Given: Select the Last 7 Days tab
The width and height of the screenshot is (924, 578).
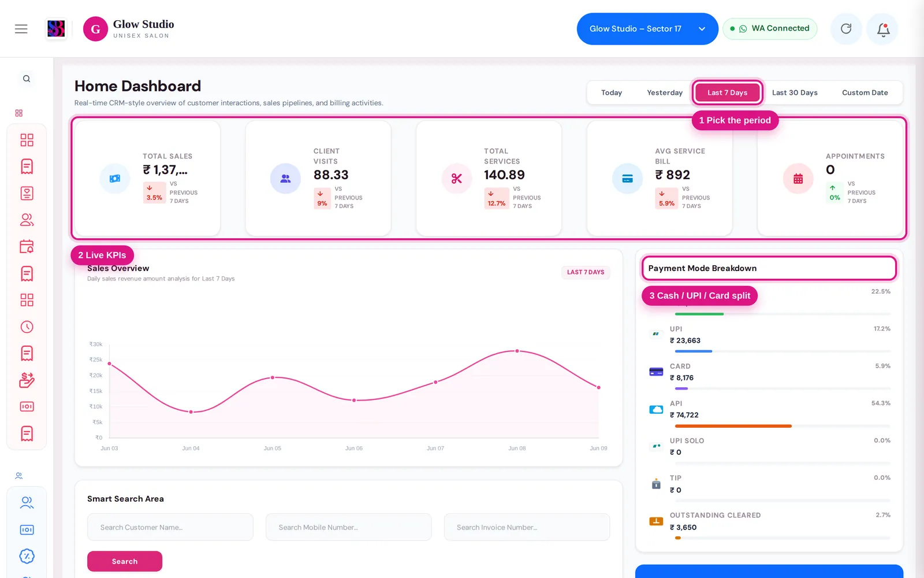Looking at the screenshot, I should (728, 92).
